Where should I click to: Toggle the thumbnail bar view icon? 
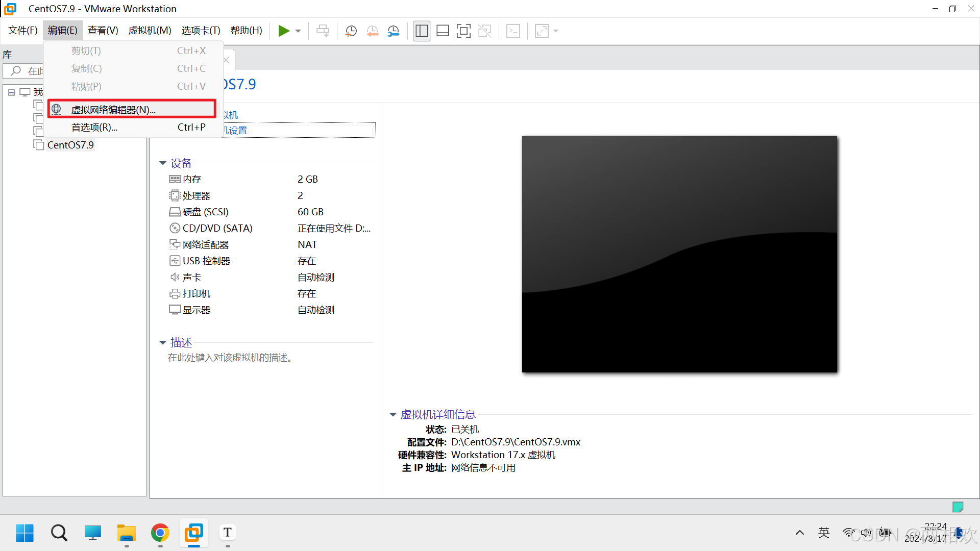click(443, 31)
